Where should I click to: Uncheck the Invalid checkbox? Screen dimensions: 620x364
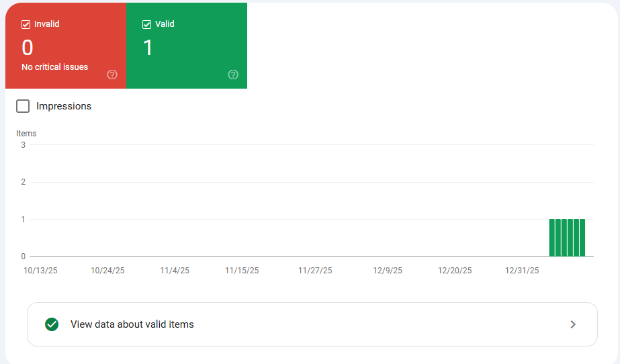click(26, 24)
